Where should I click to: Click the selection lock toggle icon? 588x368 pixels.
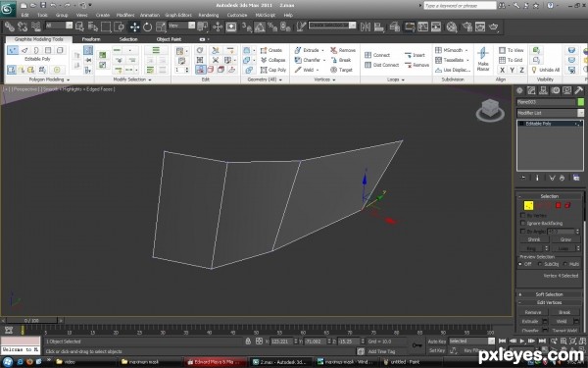248,342
